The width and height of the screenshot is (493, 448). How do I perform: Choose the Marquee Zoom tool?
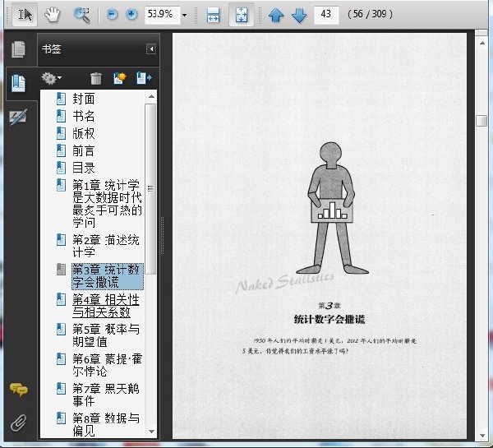[81, 15]
